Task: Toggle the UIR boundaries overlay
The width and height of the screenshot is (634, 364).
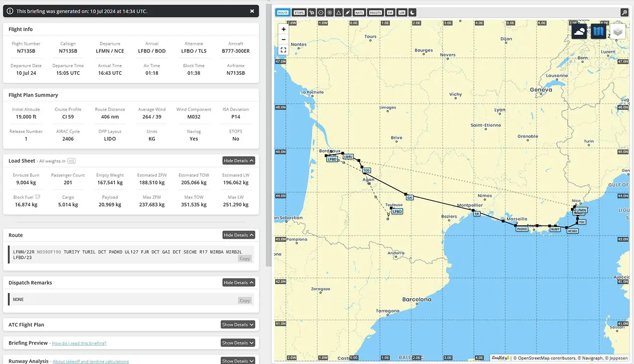Action: click(402, 12)
